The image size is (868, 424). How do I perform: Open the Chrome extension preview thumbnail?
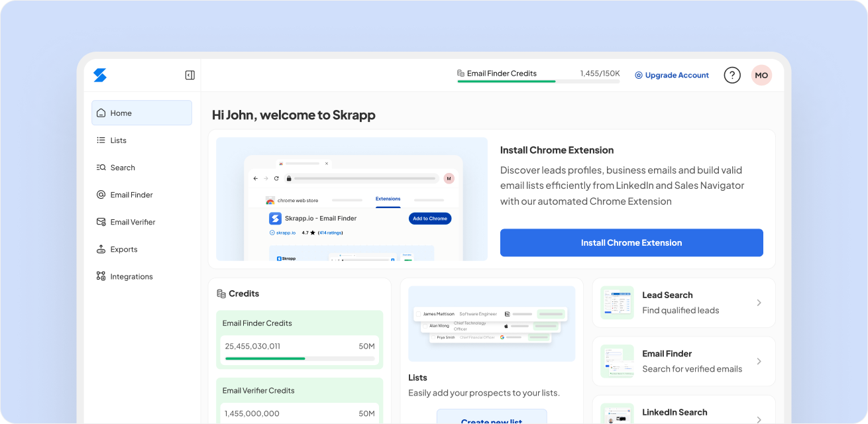coord(351,199)
